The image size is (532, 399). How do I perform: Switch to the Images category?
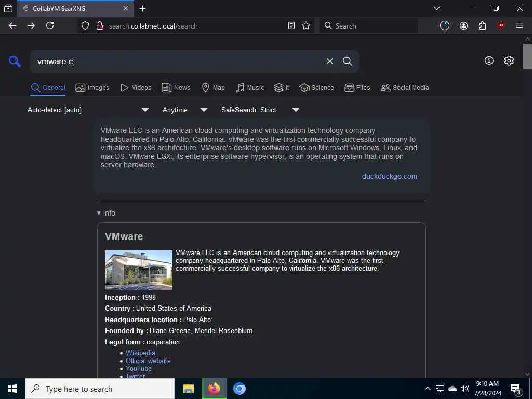coord(92,88)
